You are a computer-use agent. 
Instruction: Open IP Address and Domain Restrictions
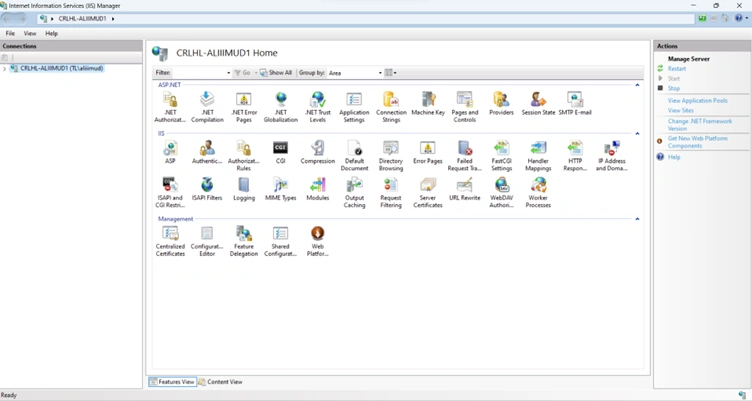611,155
